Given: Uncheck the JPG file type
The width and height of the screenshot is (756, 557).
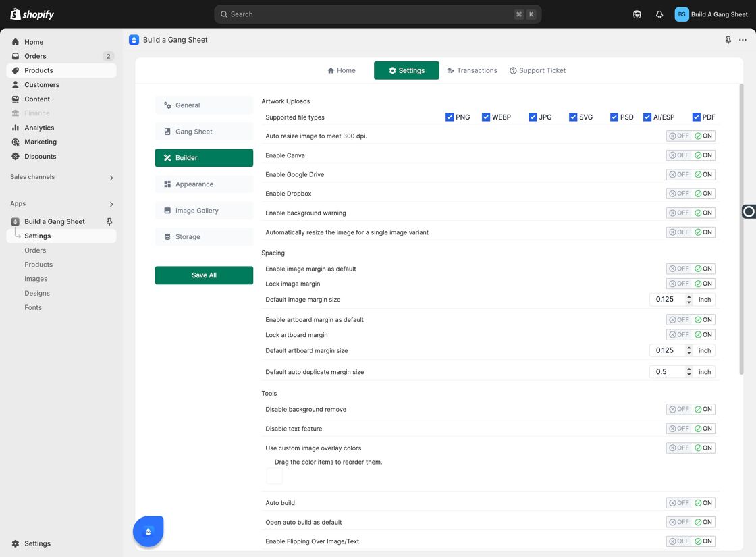Looking at the screenshot, I should coord(533,117).
